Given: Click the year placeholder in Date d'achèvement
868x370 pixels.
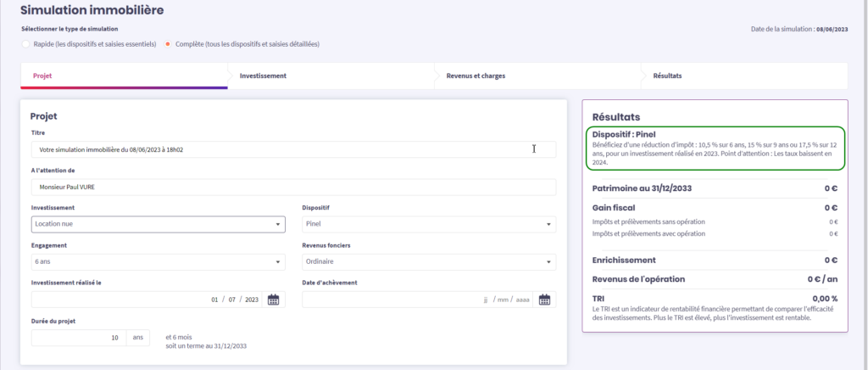Looking at the screenshot, I should click(522, 300).
